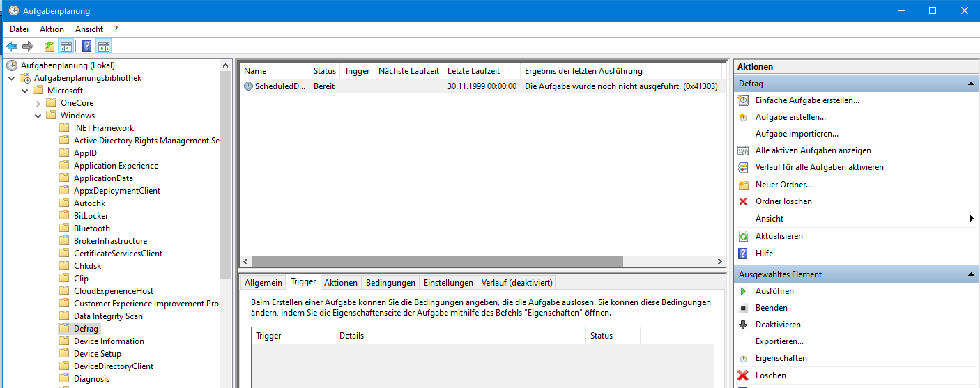This screenshot has width=980, height=388.
Task: Collapse the Aufgabenplanungsbibliothek tree node
Action: [x=12, y=78]
